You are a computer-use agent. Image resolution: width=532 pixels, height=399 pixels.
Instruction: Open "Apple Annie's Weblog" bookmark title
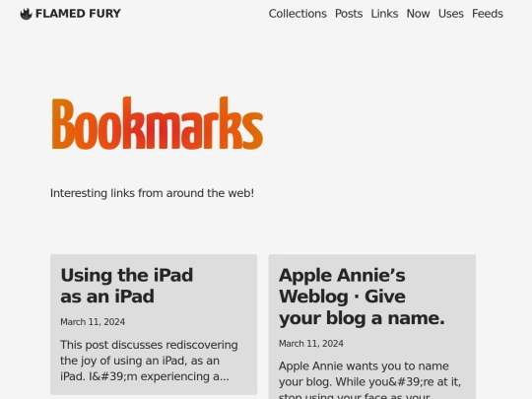362,297
